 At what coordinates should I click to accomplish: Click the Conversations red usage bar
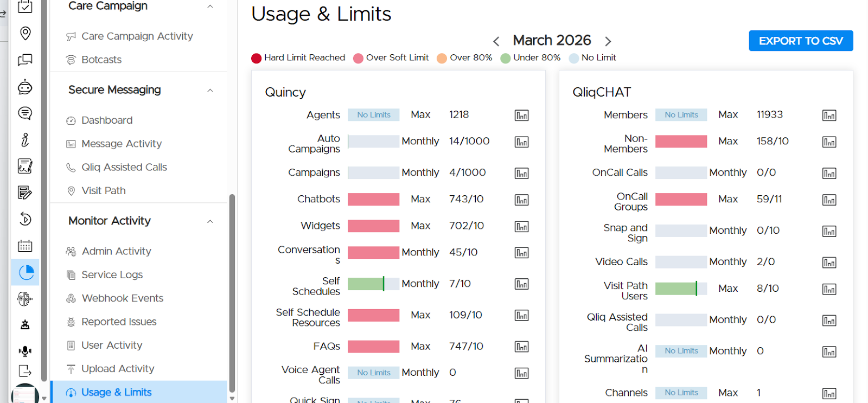pyautogui.click(x=373, y=252)
